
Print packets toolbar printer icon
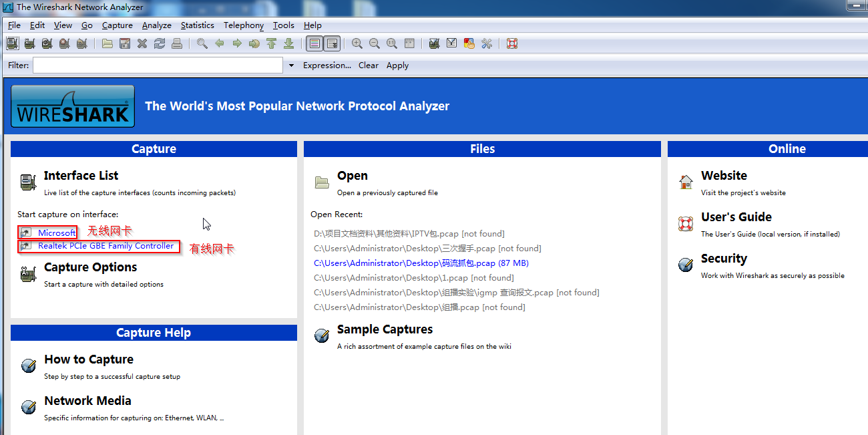(177, 43)
